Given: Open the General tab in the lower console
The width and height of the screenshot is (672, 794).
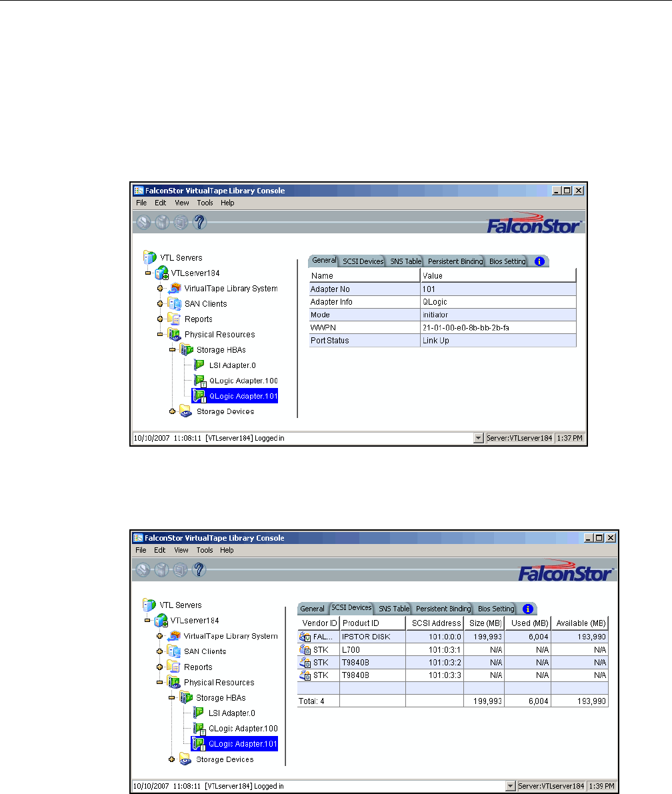Looking at the screenshot, I should pyautogui.click(x=313, y=609).
